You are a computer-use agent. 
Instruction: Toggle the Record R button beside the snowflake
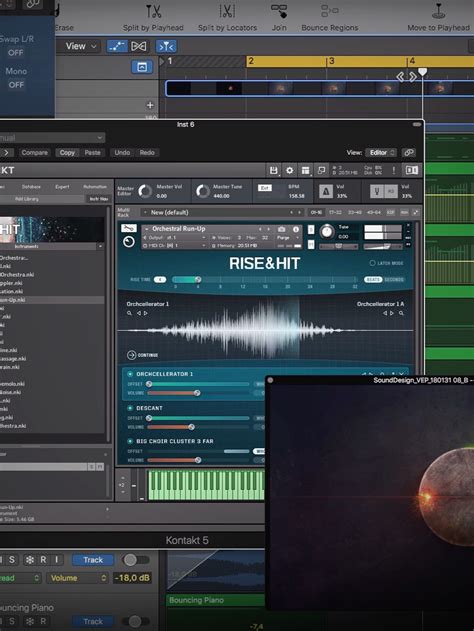point(43,560)
